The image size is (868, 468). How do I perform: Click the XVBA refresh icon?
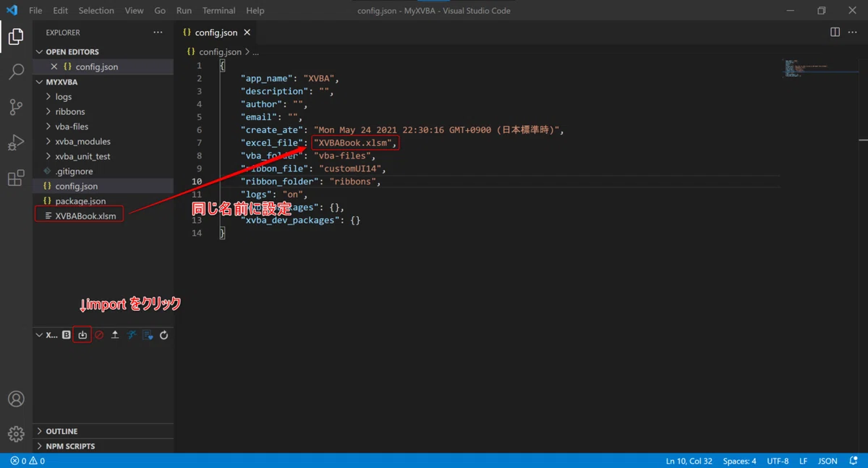(164, 335)
